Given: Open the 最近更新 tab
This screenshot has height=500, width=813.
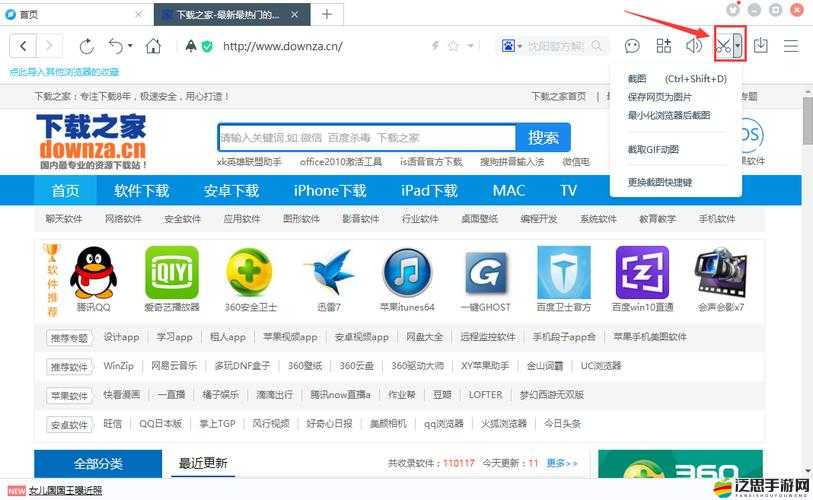Looking at the screenshot, I should coord(203,463).
